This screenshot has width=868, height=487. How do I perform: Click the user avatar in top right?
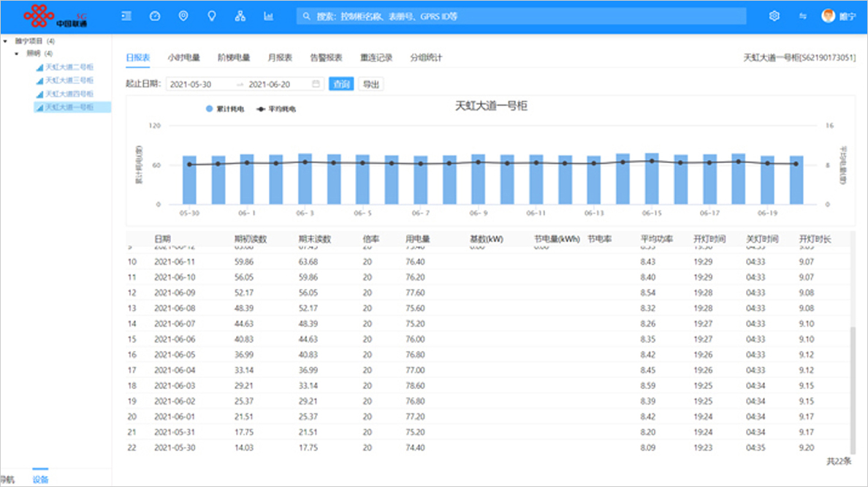click(x=828, y=16)
